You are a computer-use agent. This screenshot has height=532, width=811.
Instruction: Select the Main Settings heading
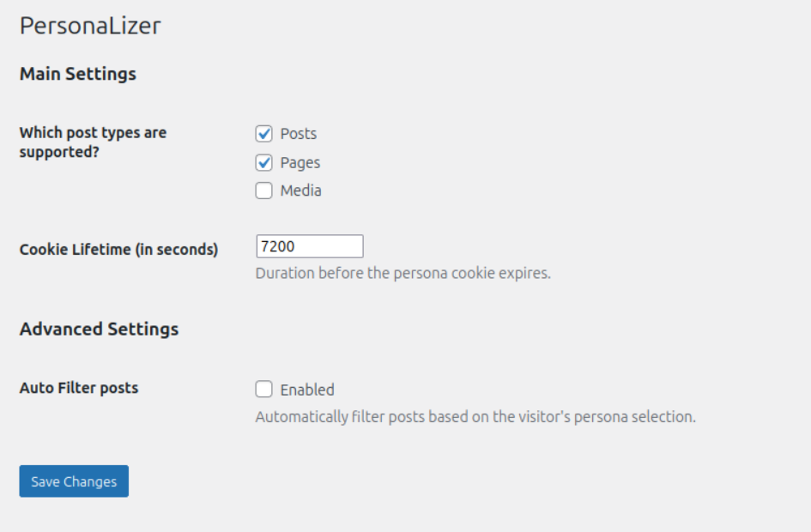tap(78, 74)
